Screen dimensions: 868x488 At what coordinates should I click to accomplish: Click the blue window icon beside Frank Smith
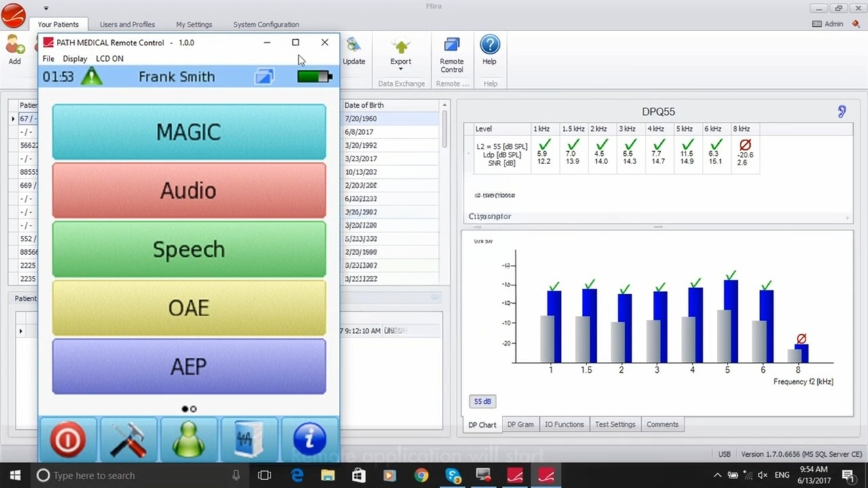pos(264,77)
